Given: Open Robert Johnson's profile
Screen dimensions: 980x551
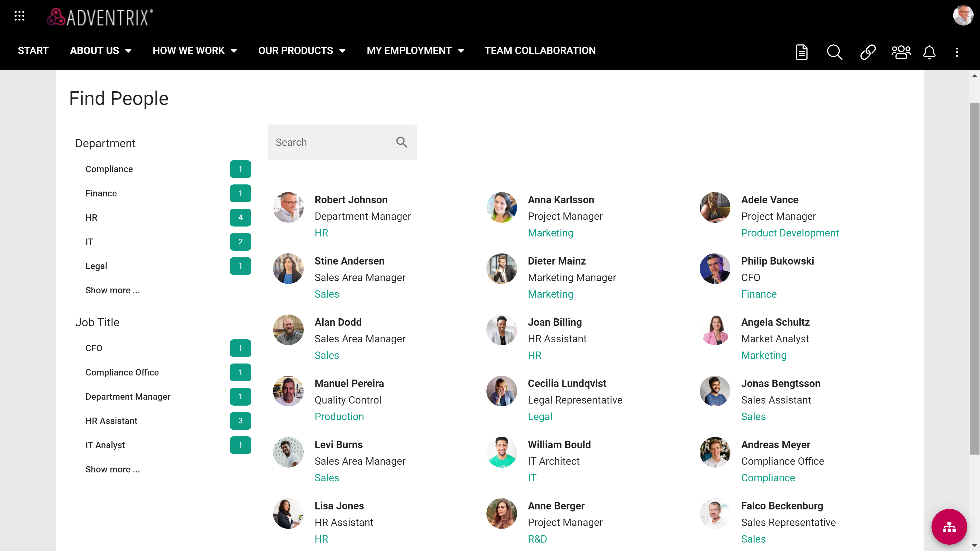Looking at the screenshot, I should (351, 200).
